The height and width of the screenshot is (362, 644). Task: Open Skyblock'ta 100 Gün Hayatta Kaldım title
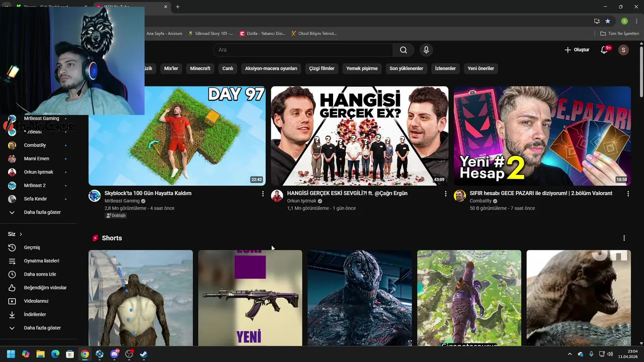[148, 193]
